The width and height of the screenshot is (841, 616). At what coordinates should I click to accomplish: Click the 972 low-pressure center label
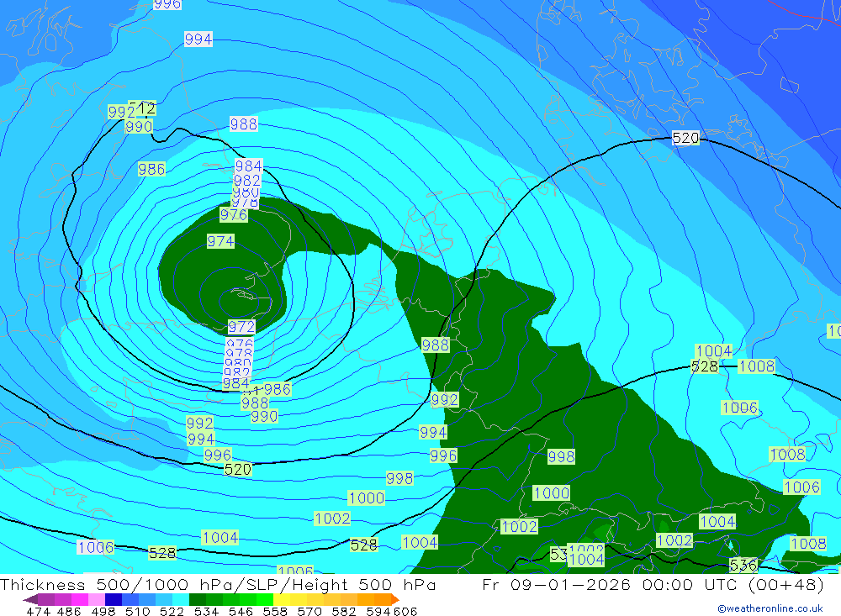coord(241,326)
